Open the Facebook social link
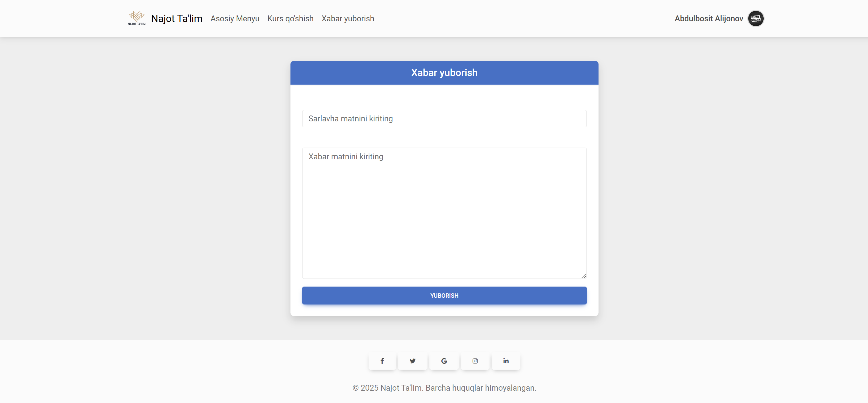This screenshot has width=868, height=403. coord(382,361)
